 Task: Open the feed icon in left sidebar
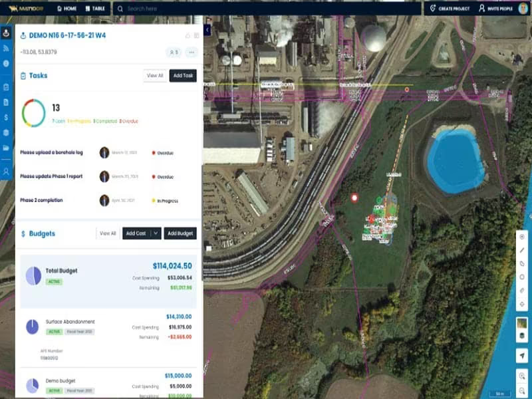(x=6, y=48)
